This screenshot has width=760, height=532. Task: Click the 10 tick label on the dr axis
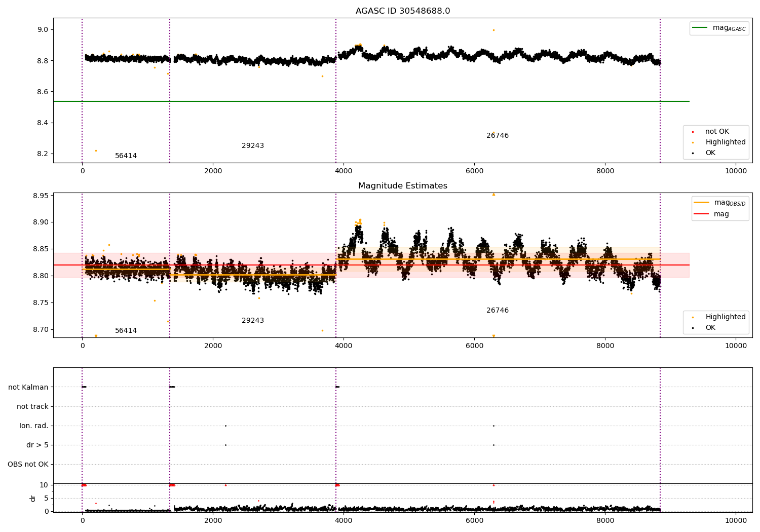click(x=44, y=485)
